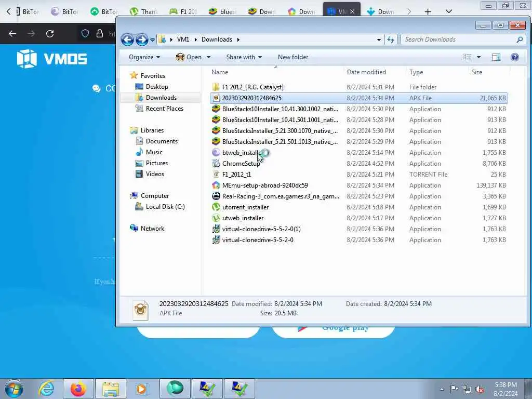This screenshot has height=399, width=532.
Task: Select BlueStacks10Installer_10.41.501.1001 file icon
Action: point(216,119)
